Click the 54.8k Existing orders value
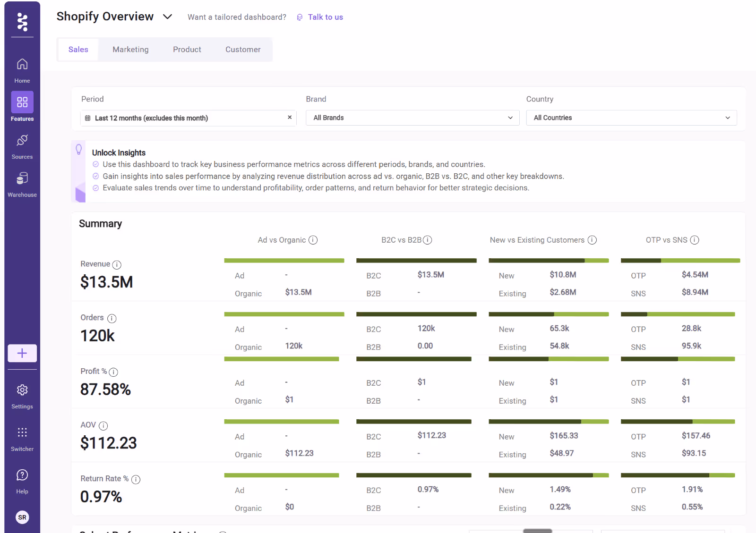The width and height of the screenshot is (756, 533). (559, 346)
